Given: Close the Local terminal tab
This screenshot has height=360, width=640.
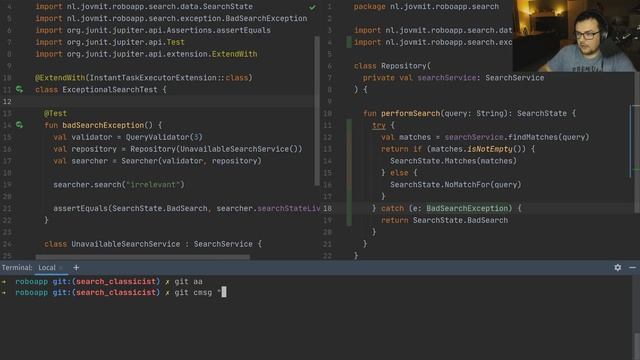Looking at the screenshot, I should click(61, 268).
